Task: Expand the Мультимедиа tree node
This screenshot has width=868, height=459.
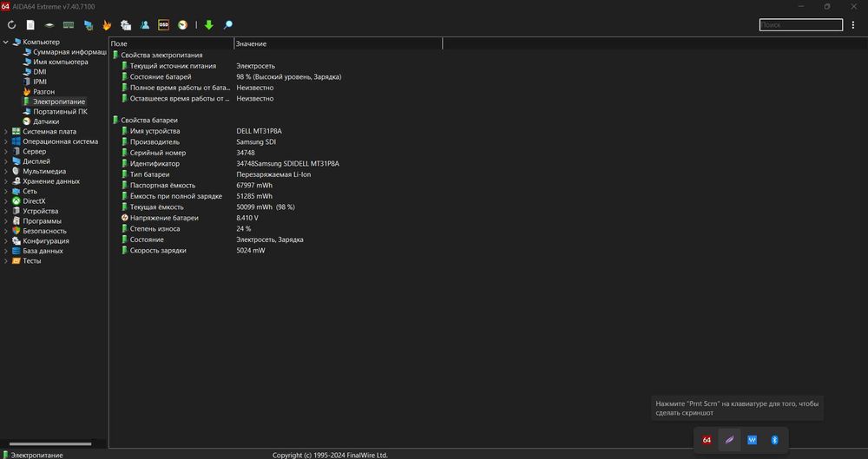Action: (x=6, y=172)
